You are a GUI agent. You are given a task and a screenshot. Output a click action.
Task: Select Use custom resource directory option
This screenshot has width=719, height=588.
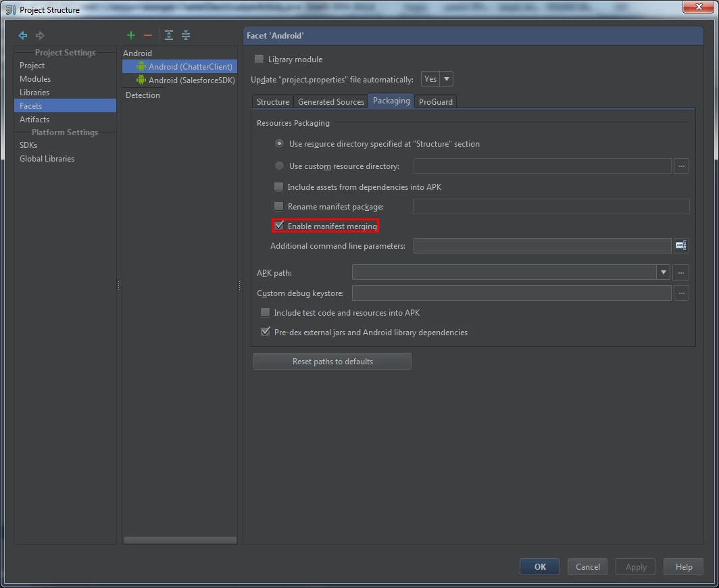coord(279,166)
